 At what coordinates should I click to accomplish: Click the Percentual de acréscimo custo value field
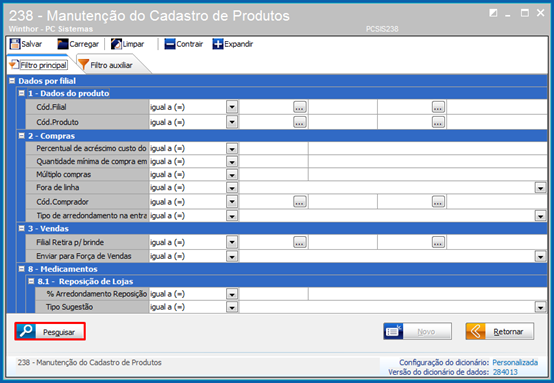point(273,149)
